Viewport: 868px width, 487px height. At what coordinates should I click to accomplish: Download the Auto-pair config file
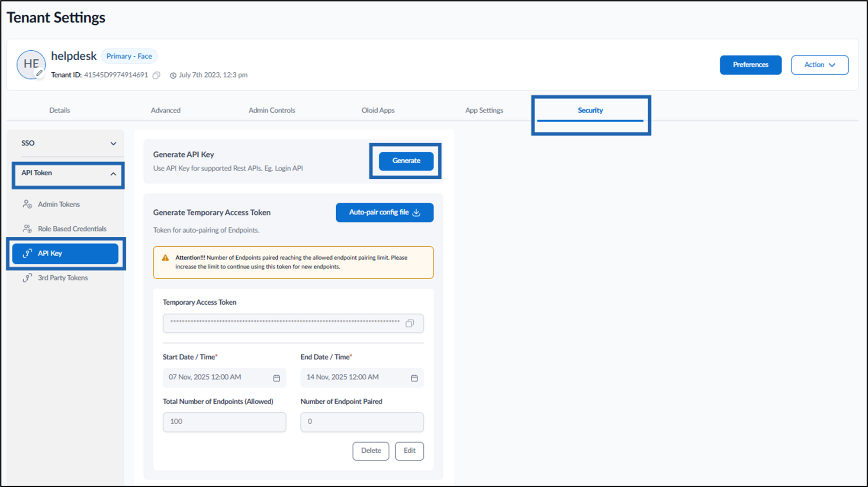coord(384,213)
